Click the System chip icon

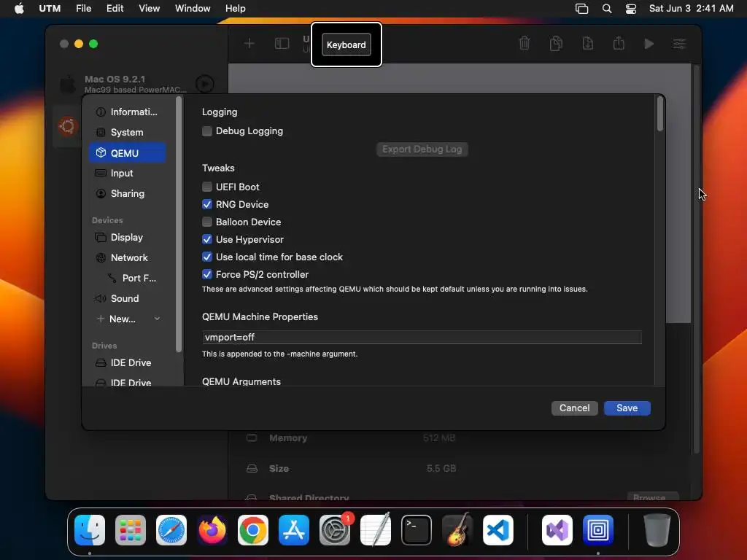(101, 133)
